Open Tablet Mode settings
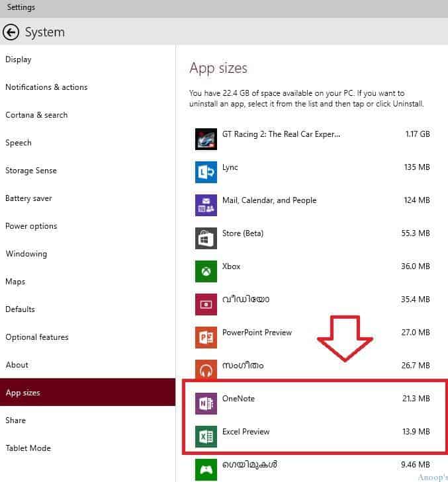 [88, 448]
